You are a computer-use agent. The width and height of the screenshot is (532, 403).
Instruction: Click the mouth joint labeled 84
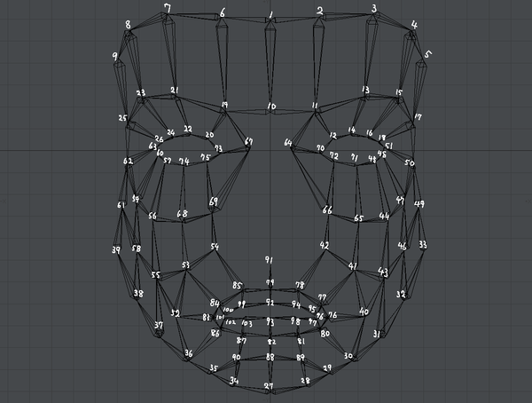pyautogui.click(x=215, y=303)
